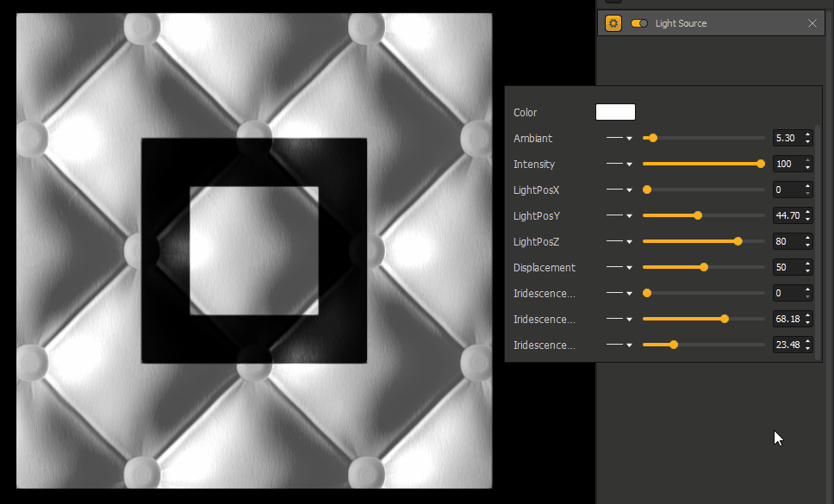
Task: Click the LightPosY slider handle
Action: [x=698, y=215]
